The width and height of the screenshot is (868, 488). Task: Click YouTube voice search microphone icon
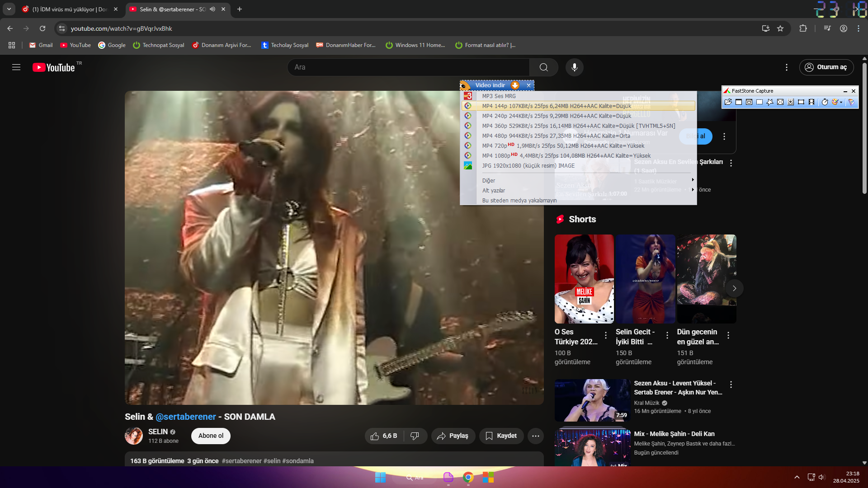pyautogui.click(x=574, y=67)
